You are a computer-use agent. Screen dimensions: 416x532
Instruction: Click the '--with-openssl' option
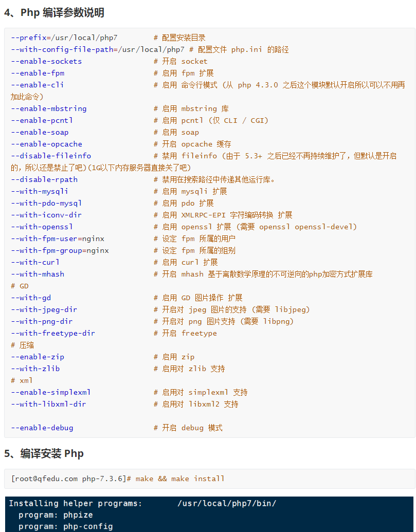42,227
